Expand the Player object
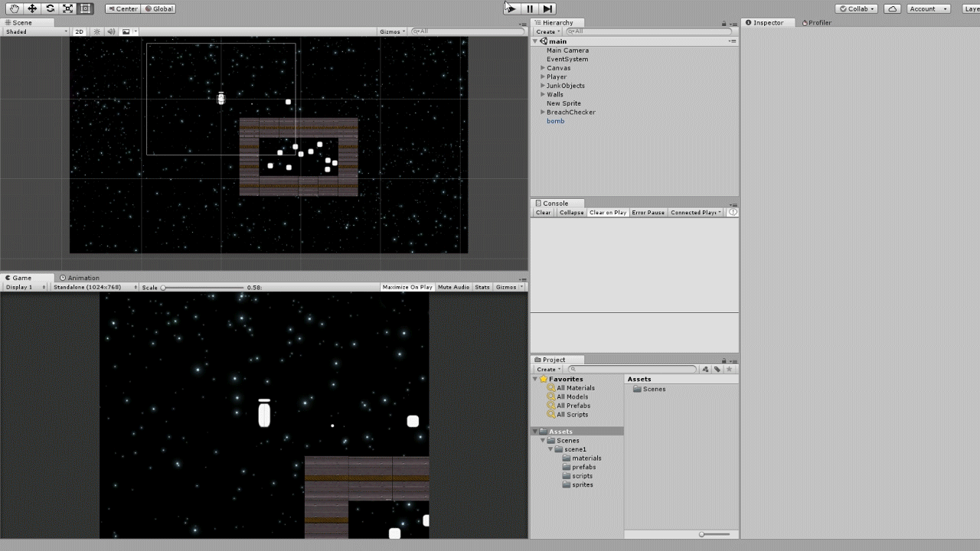 coord(543,77)
